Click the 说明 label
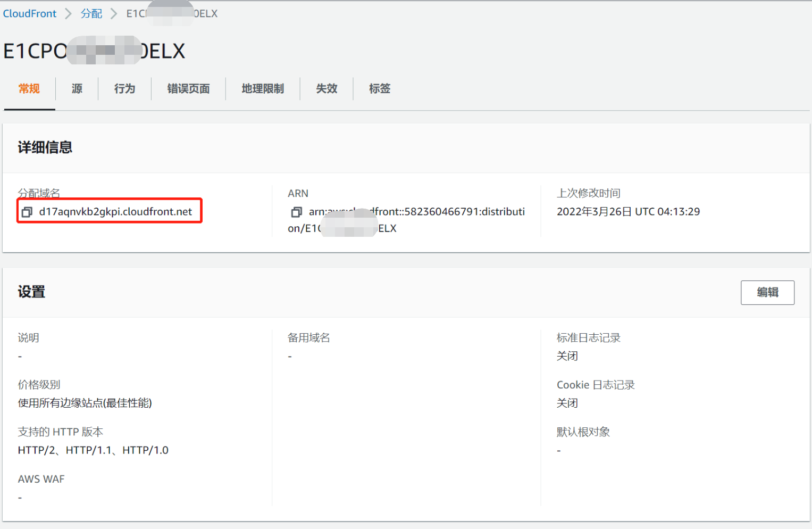The width and height of the screenshot is (812, 529). click(29, 338)
